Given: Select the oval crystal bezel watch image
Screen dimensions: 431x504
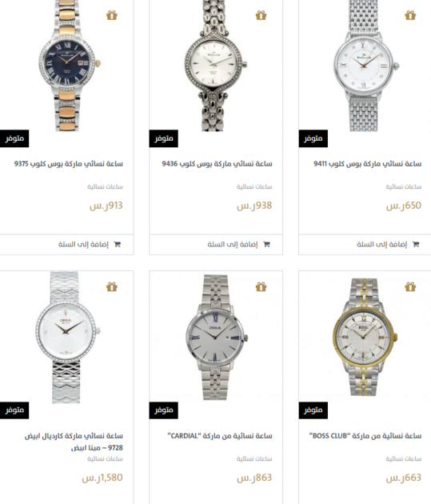Looking at the screenshot, I should point(216,66).
